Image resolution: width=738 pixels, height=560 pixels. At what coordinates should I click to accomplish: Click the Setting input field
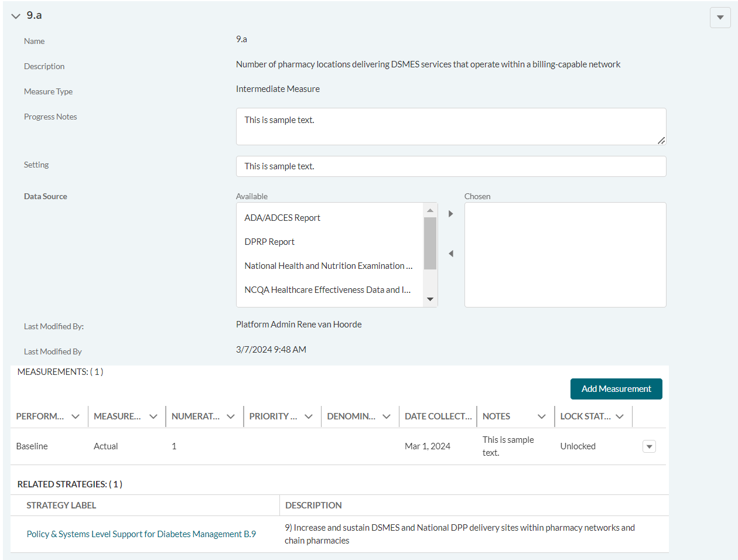click(x=450, y=166)
